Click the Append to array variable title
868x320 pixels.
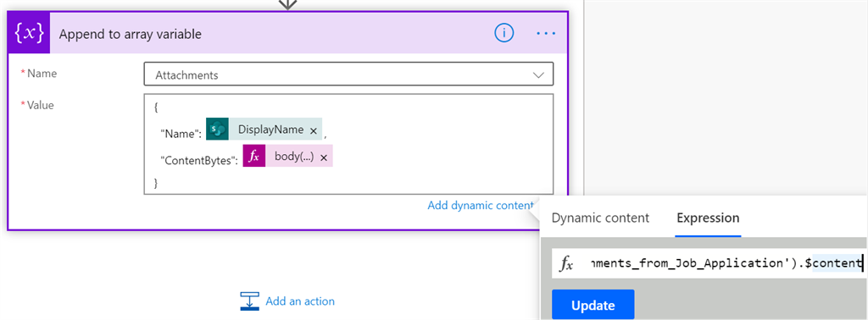130,34
